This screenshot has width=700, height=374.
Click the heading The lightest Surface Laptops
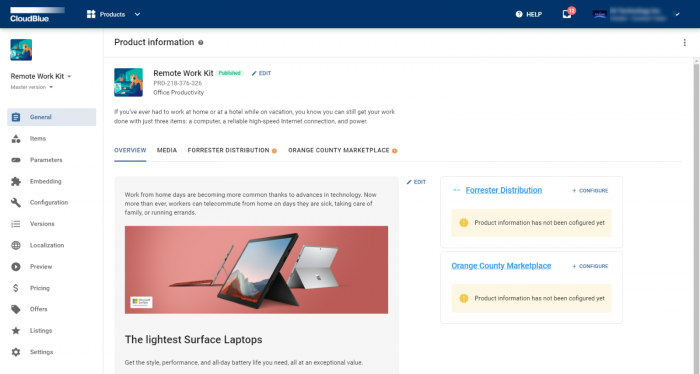pos(193,340)
